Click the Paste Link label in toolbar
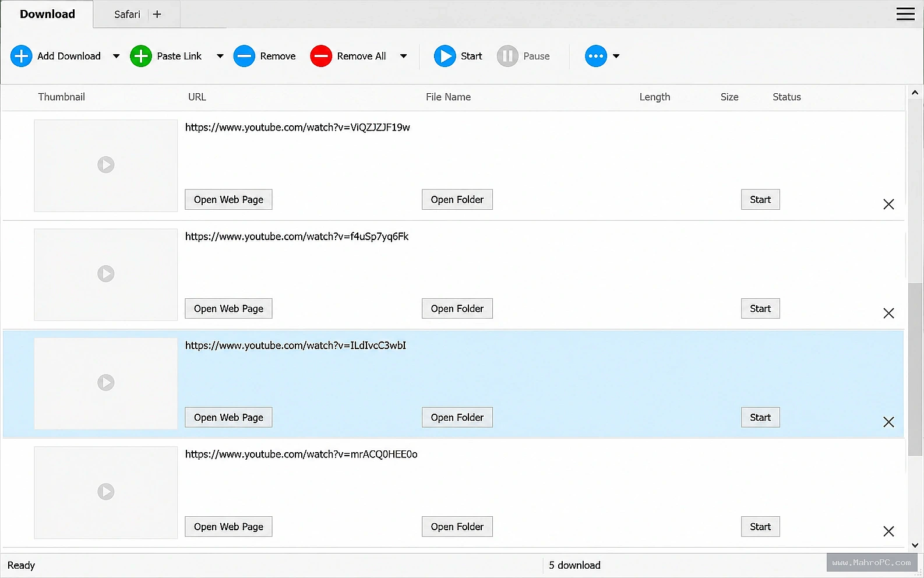 click(x=179, y=57)
